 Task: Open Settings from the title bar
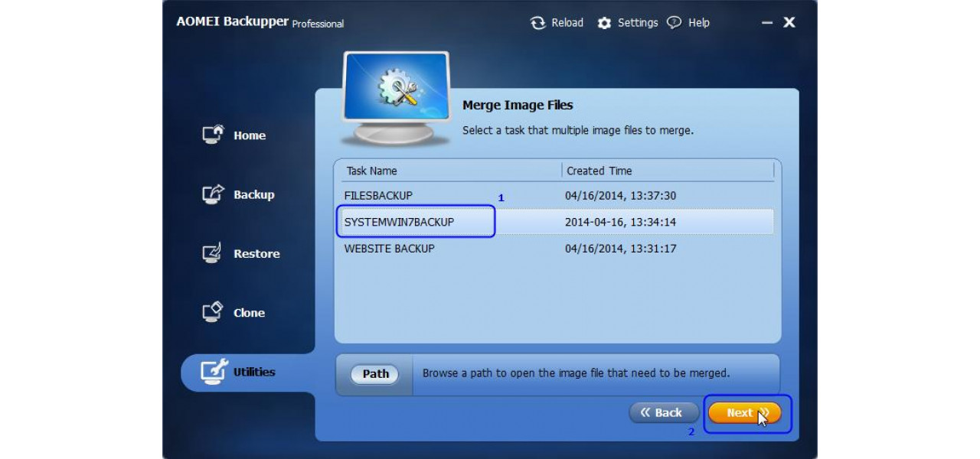627,23
